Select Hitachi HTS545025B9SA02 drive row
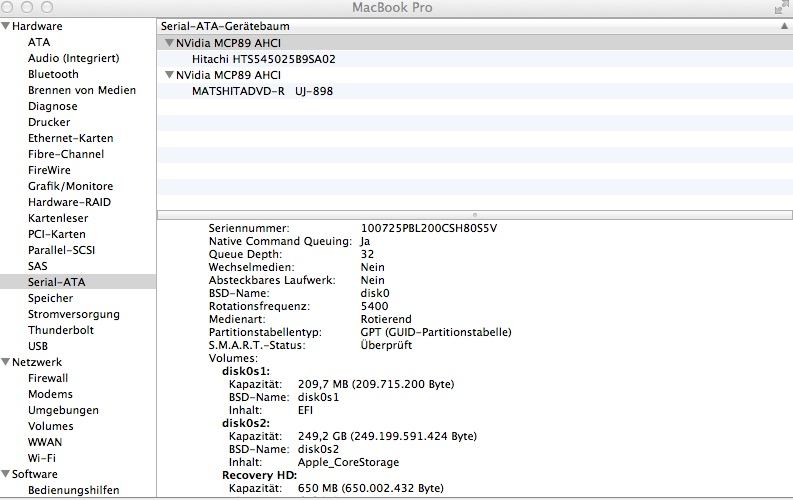 tap(474, 59)
